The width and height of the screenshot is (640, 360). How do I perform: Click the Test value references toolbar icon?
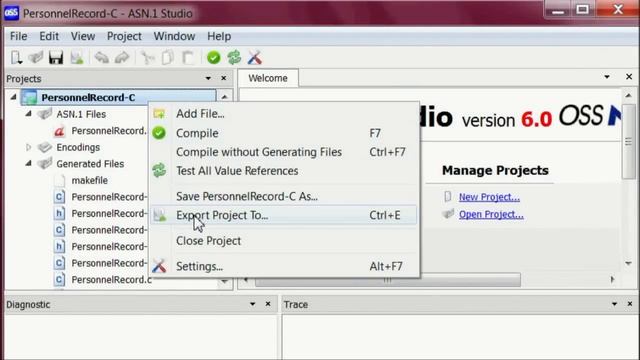point(234,58)
